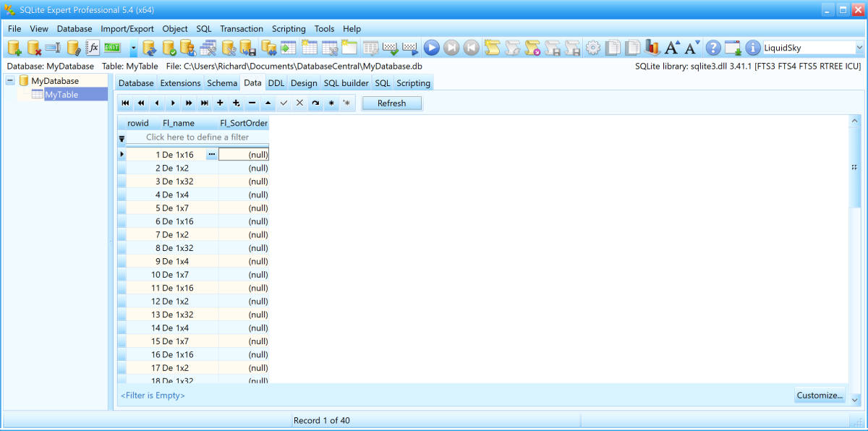Go to first record in data navigator
The image size is (868, 431).
click(x=125, y=103)
